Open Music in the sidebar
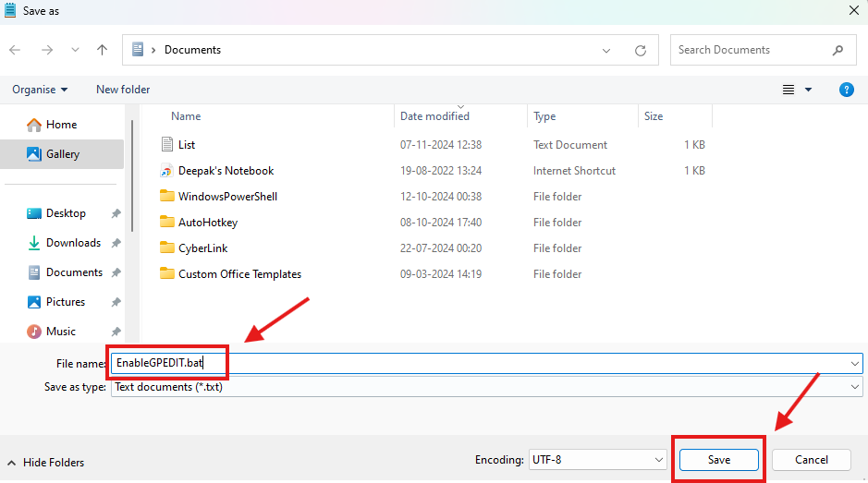868x483 pixels. tap(62, 332)
